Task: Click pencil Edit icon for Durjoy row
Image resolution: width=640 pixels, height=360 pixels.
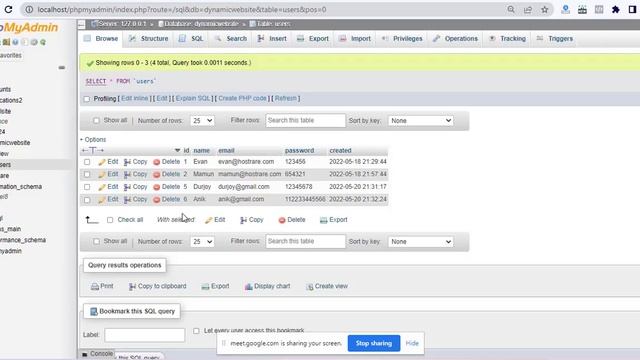Action: (x=102, y=187)
